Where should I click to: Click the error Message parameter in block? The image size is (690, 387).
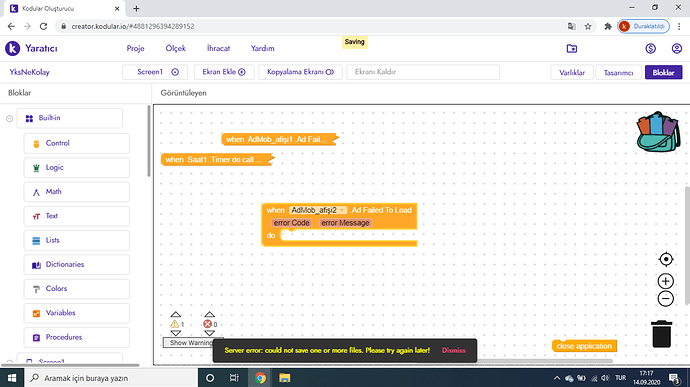(345, 223)
